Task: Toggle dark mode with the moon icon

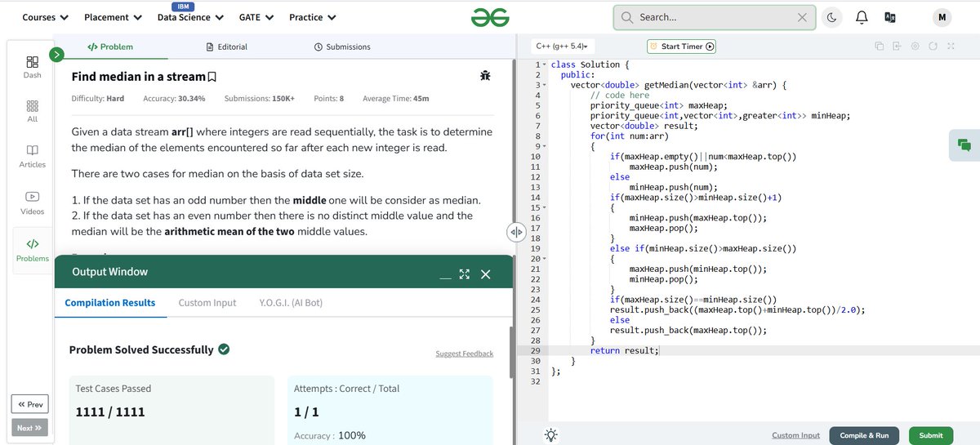Action: coord(831,17)
